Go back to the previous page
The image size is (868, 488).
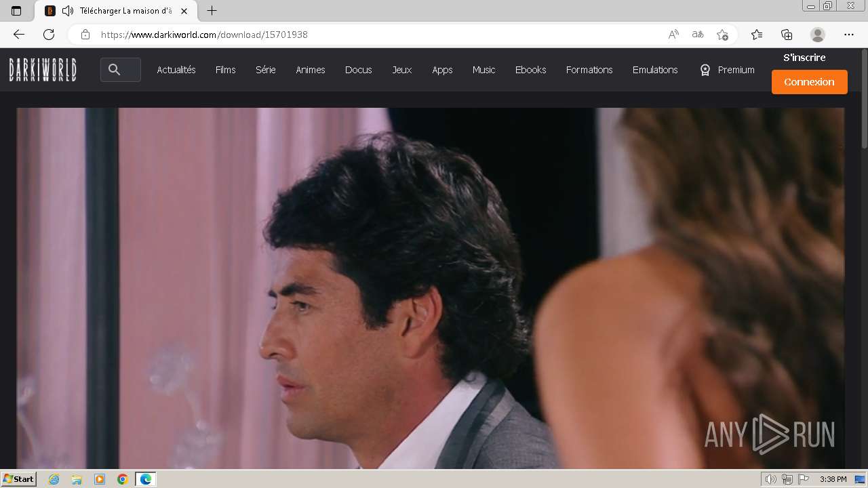pyautogui.click(x=19, y=35)
